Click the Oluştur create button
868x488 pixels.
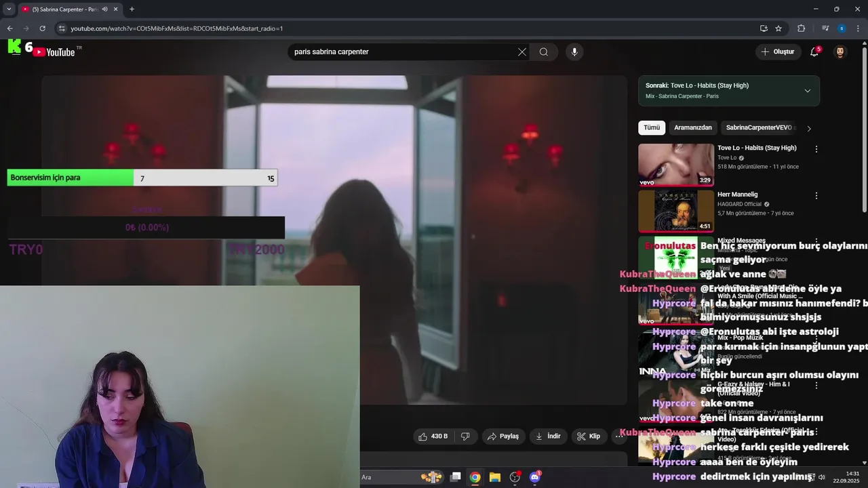tap(777, 52)
